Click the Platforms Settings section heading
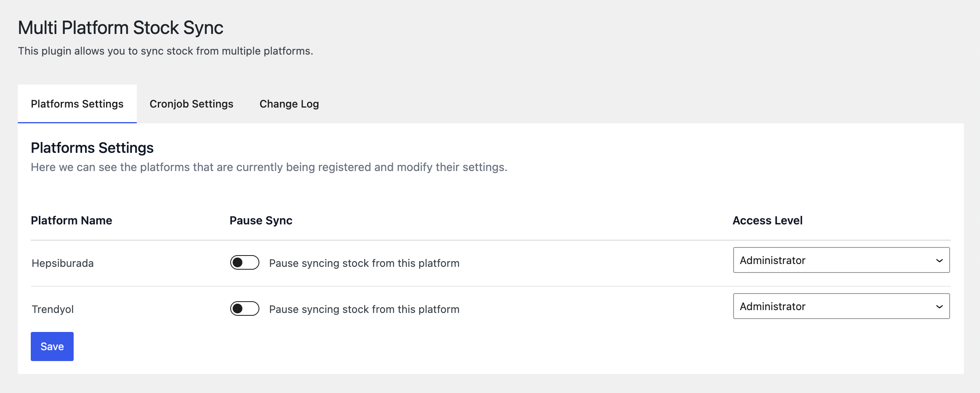 point(92,148)
